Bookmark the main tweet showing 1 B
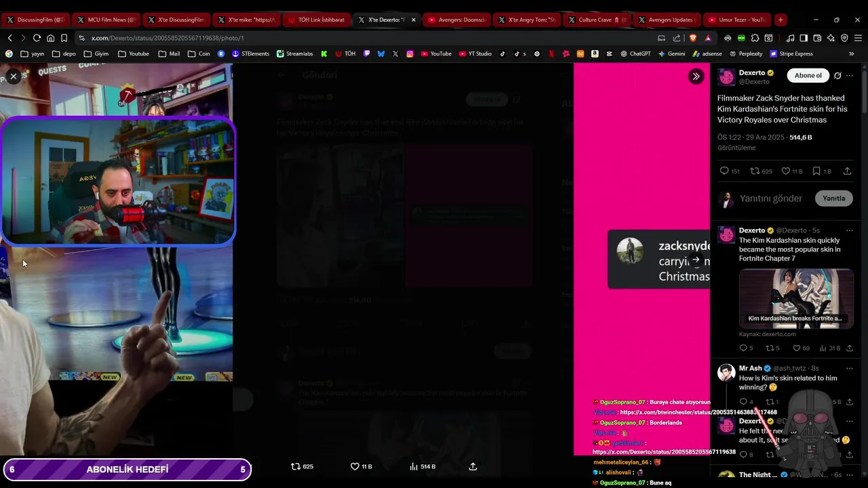Screen dimensions: 868x488 [822, 171]
